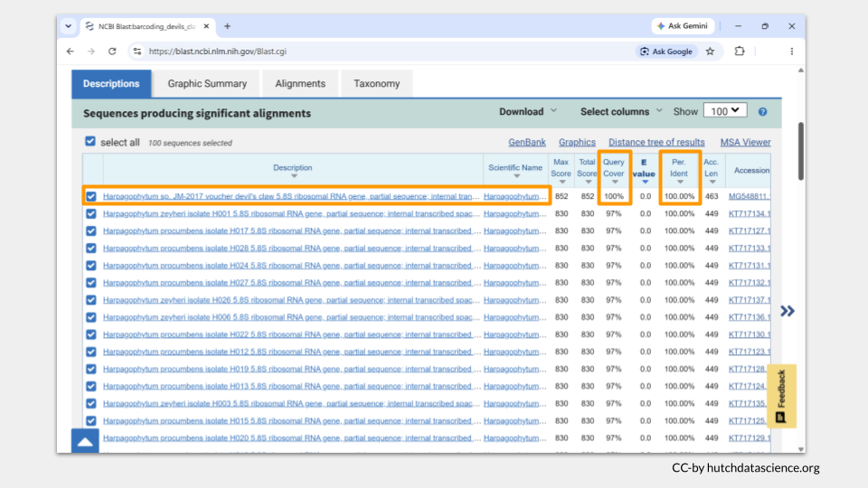
Task: Switch to the Graphic Summary tab
Action: pyautogui.click(x=207, y=83)
